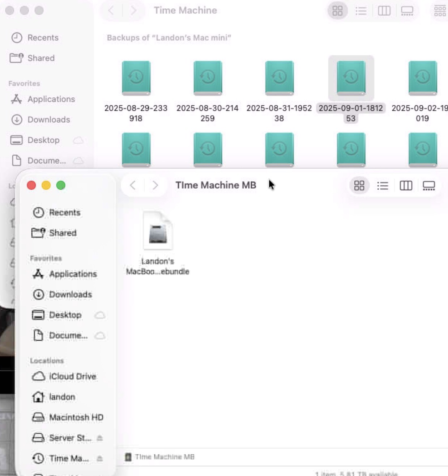Eject the Server St... volume
The image size is (448, 476).
pos(100,438)
